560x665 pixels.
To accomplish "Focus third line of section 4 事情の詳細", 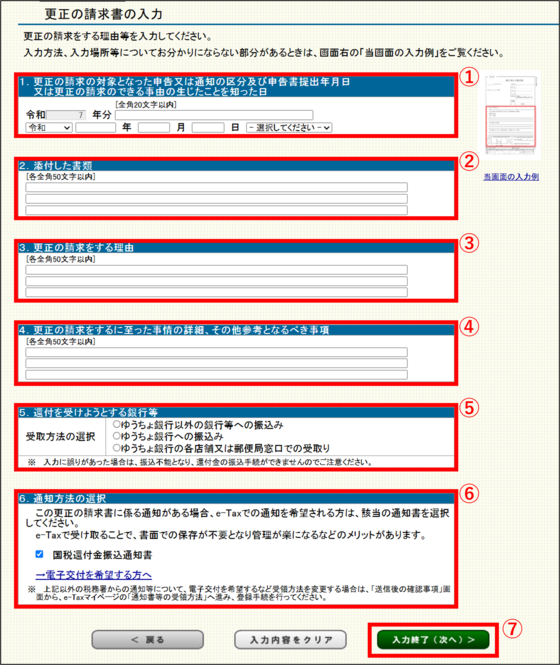I will 216,374.
